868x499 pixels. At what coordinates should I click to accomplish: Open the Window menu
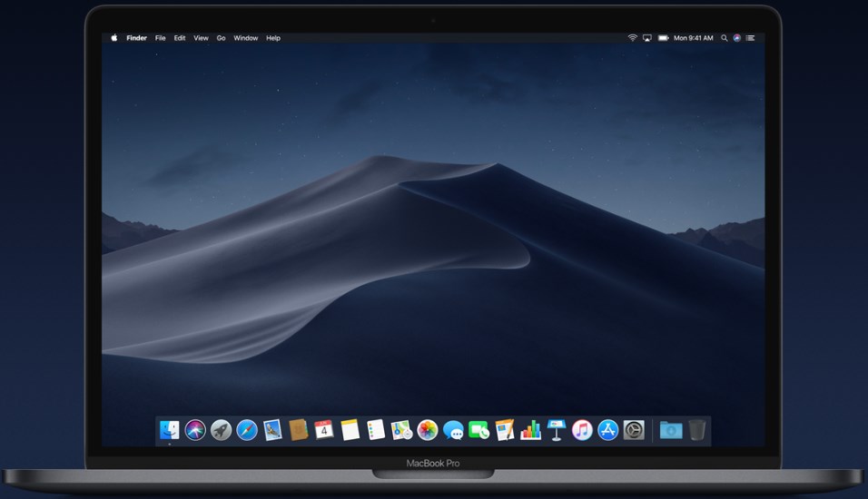pos(246,38)
